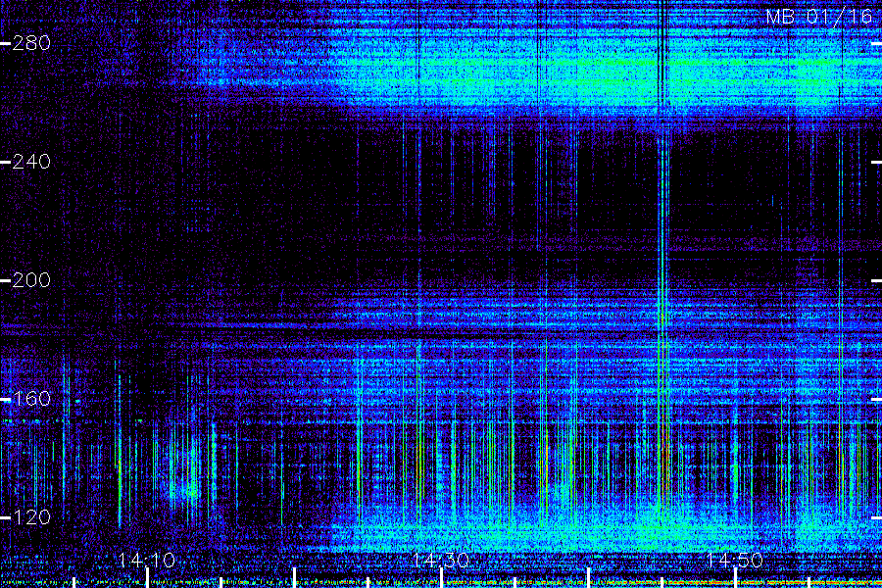Click the tick mark below 14:30
The image size is (882, 588).
coord(442,578)
